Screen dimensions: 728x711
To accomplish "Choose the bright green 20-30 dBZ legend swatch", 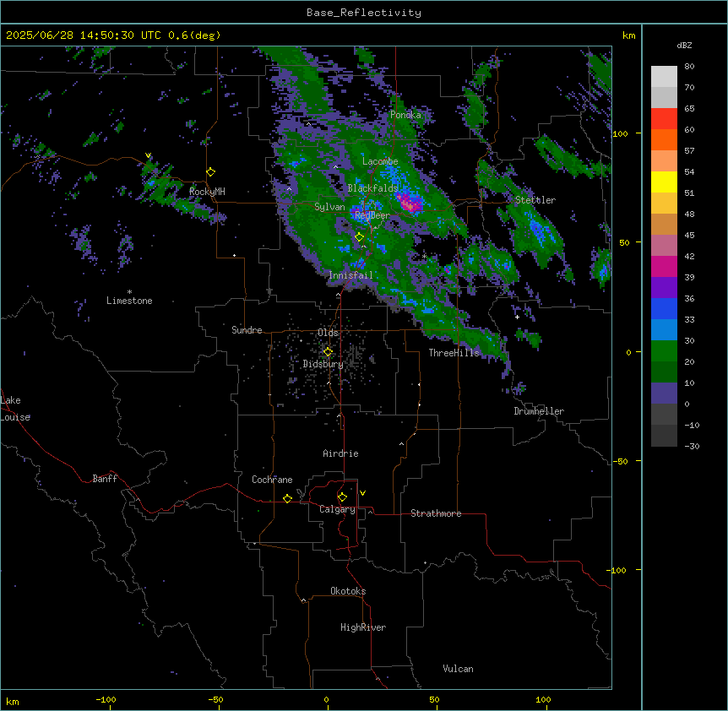I will tap(664, 351).
